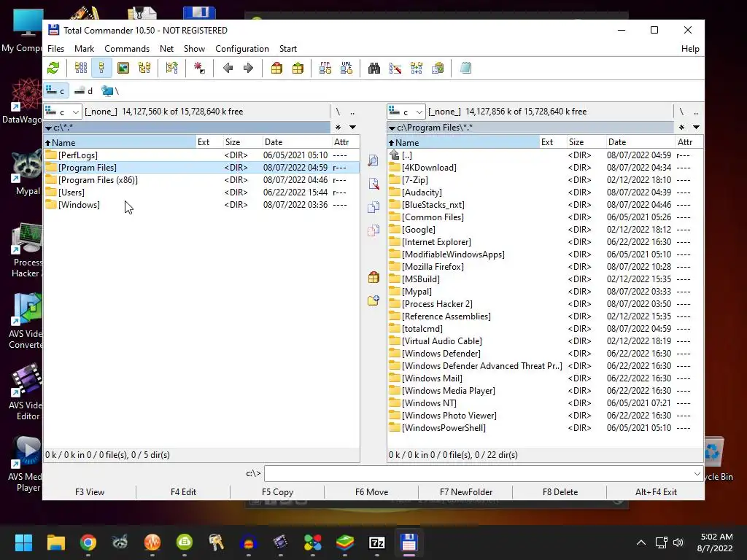Click the invert selection asterisk icon
This screenshot has width=747, height=560.
(199, 68)
